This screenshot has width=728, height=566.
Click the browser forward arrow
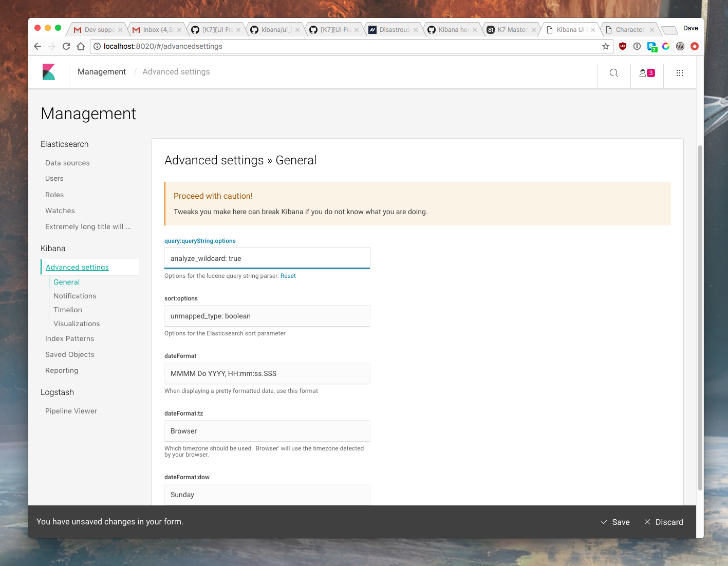52,46
